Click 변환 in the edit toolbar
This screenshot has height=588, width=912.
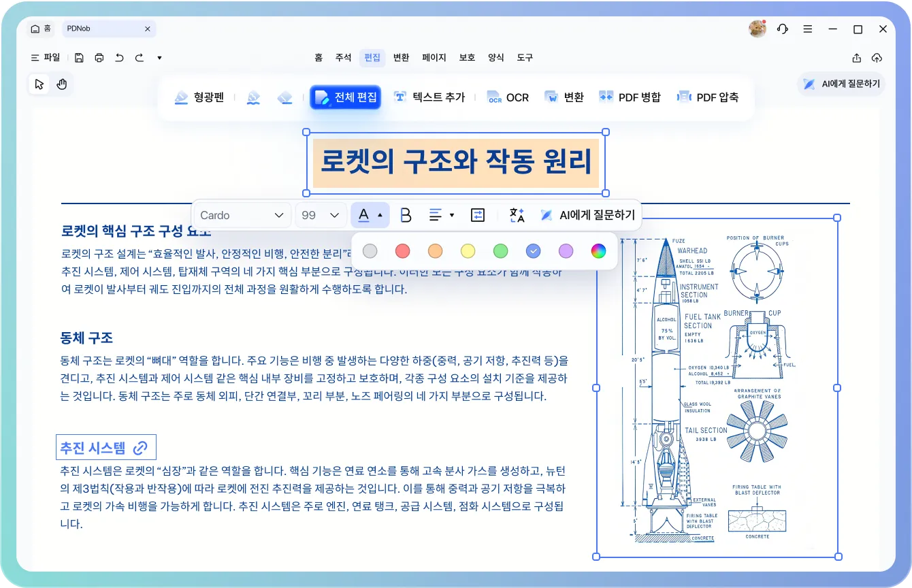point(564,97)
